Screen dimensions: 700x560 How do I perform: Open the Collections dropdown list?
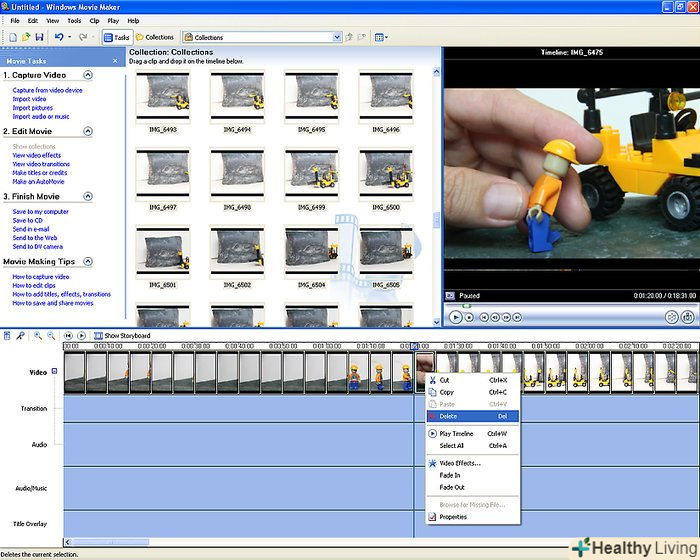pos(337,37)
